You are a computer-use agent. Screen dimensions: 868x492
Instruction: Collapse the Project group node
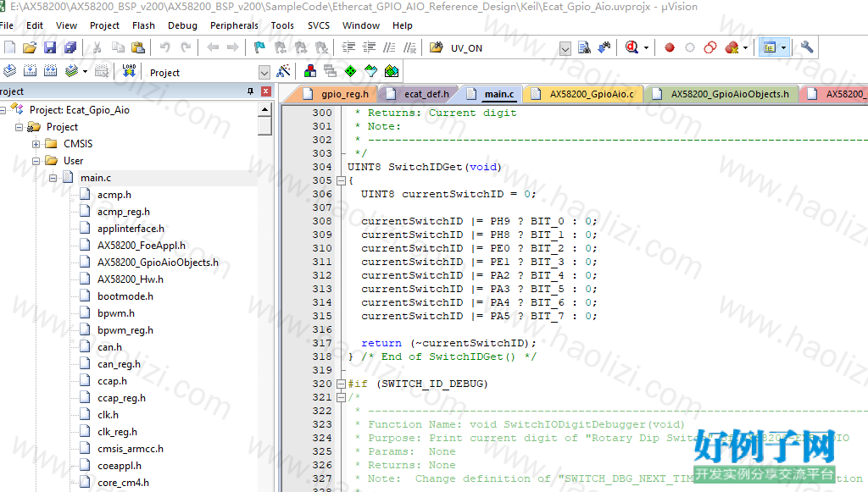click(19, 127)
